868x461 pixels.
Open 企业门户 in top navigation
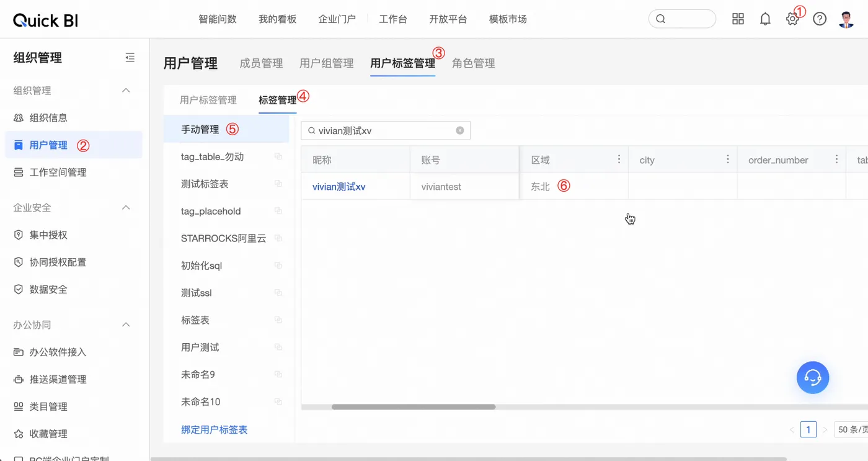[x=337, y=19]
